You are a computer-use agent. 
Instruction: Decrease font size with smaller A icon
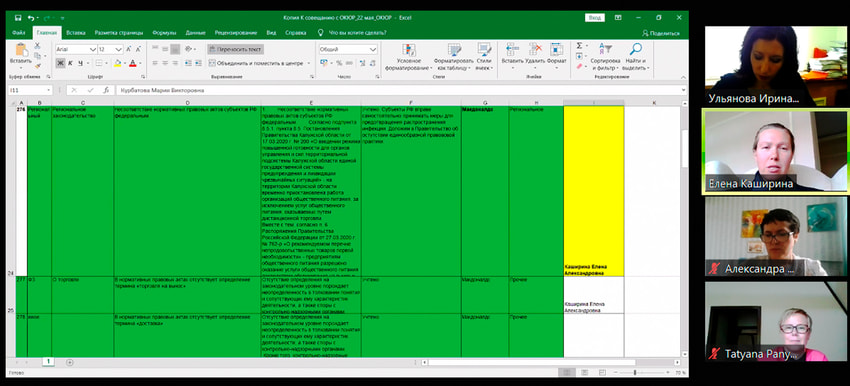[138, 49]
